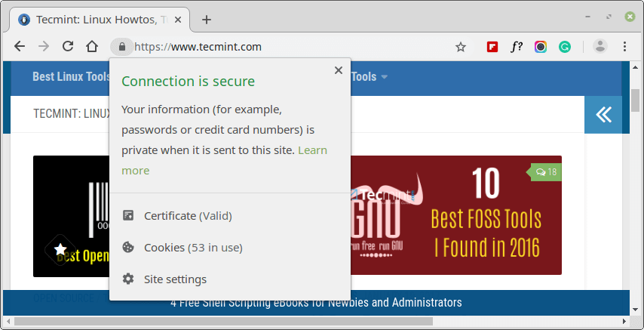Collapse the sidebar with double chevron

pos(604,115)
